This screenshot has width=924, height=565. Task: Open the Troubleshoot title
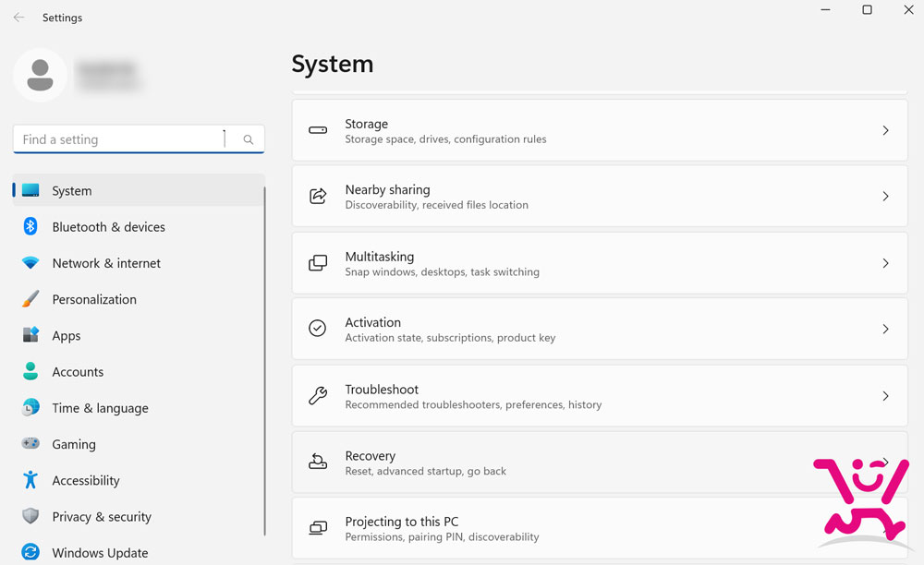click(x=382, y=390)
